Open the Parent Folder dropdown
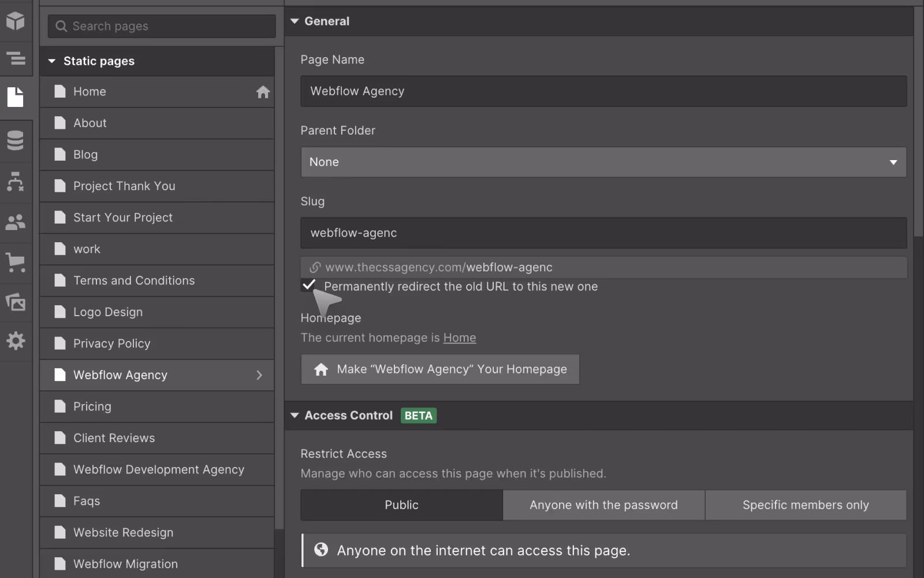Viewport: 924px width, 578px height. tap(603, 162)
